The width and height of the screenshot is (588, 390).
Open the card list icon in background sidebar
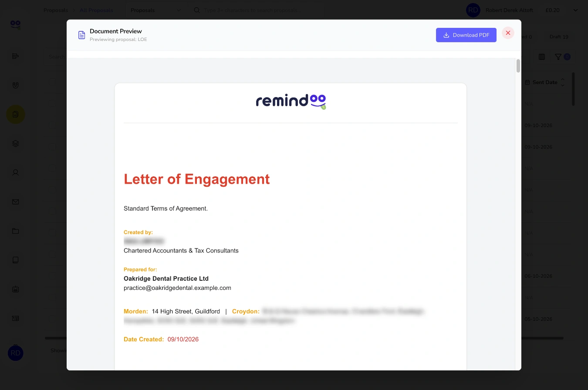tap(16, 318)
